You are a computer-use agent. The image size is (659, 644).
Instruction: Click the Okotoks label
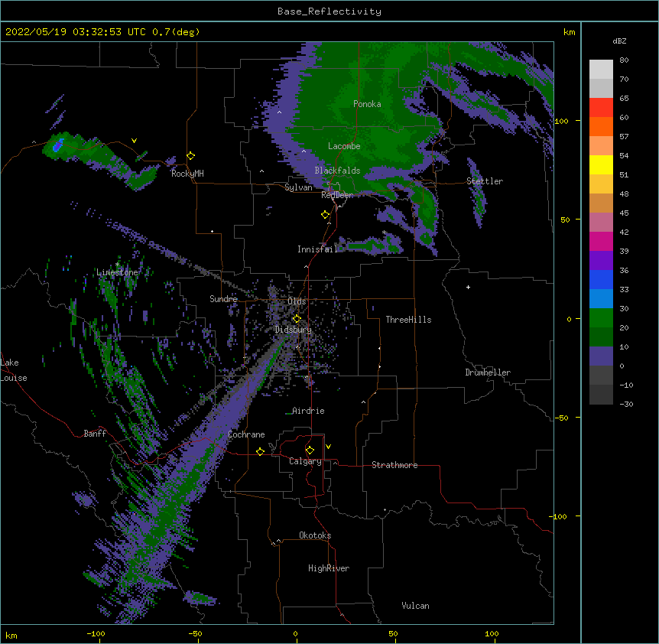point(315,535)
